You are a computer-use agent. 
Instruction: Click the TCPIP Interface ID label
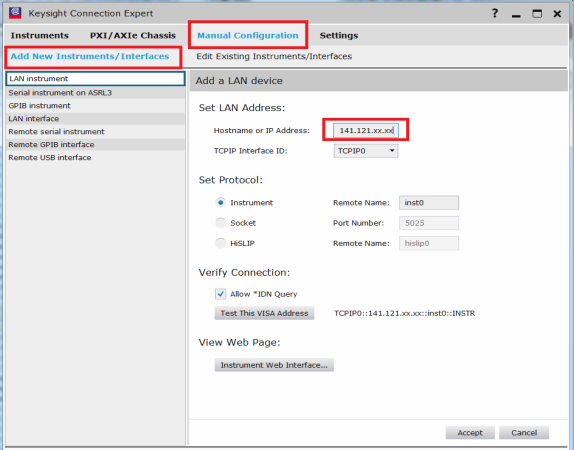tap(250, 151)
